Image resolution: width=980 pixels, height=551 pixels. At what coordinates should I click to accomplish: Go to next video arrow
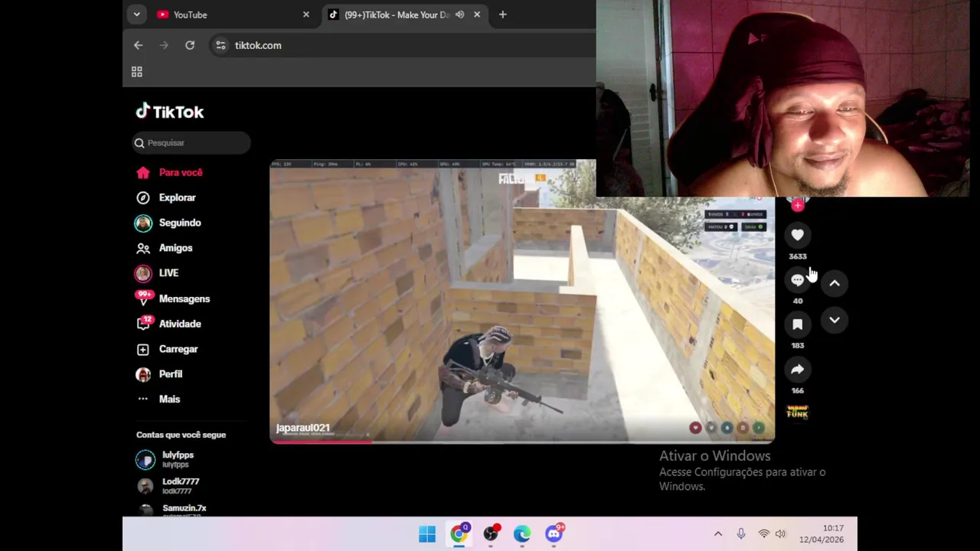[835, 320]
